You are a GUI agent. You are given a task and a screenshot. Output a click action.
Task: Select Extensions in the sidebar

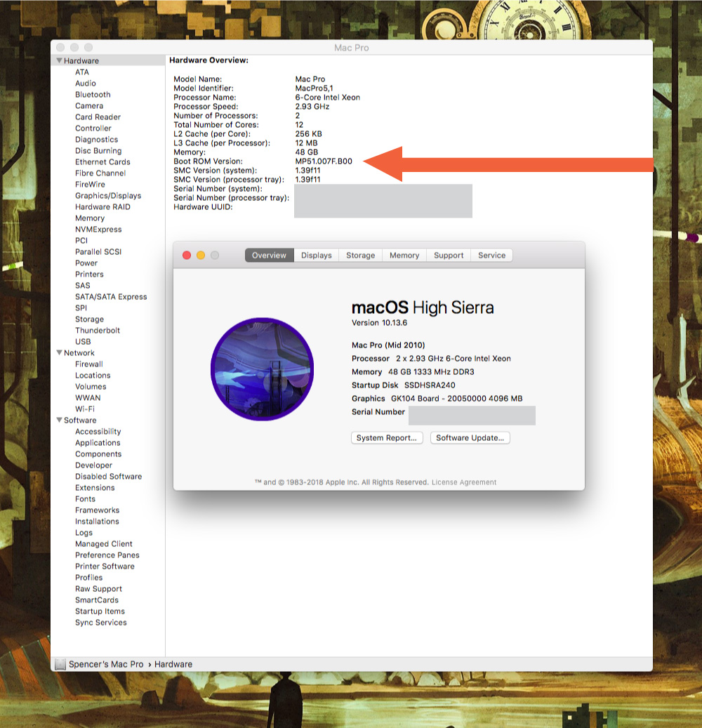click(x=95, y=487)
